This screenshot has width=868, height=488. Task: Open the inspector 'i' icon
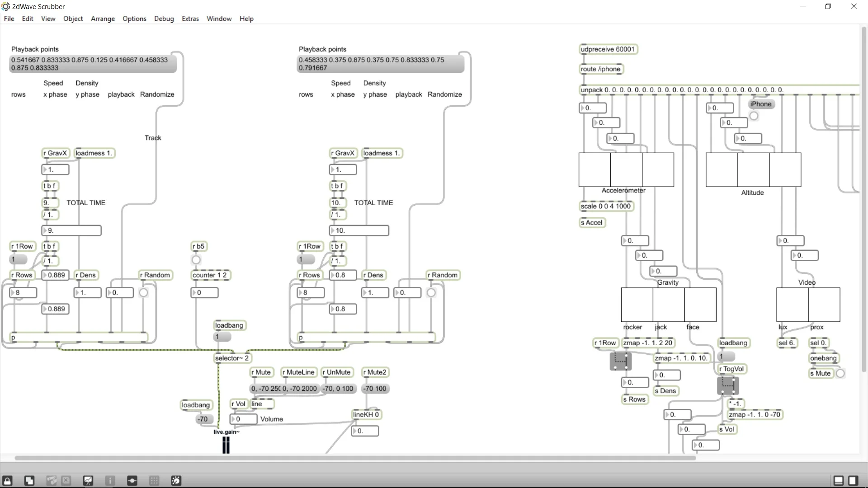click(110, 481)
